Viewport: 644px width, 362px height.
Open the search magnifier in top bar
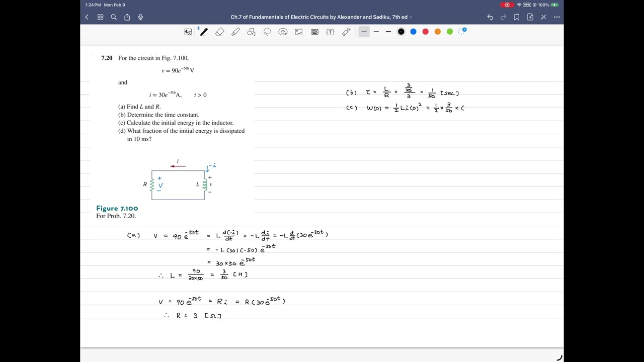point(114,17)
